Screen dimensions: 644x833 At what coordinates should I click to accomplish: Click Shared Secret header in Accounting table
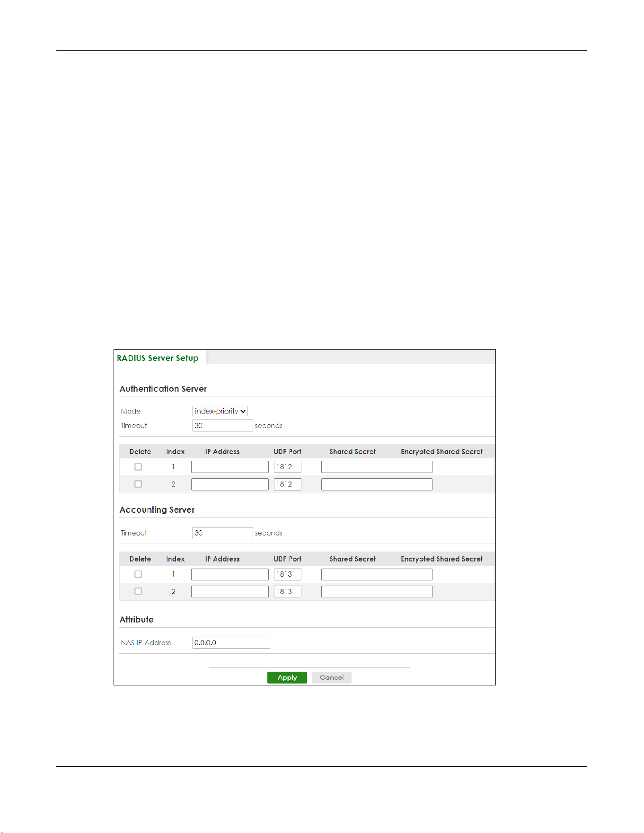353,559
